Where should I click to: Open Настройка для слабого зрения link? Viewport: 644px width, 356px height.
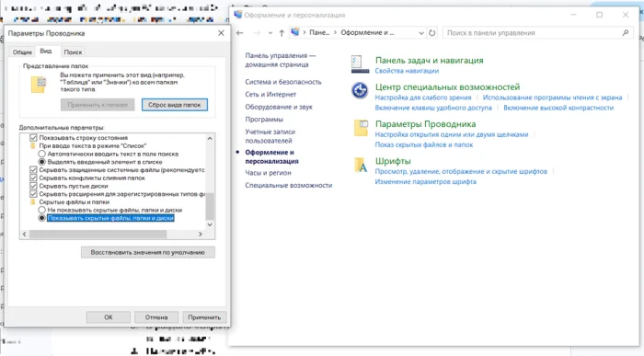(x=423, y=98)
